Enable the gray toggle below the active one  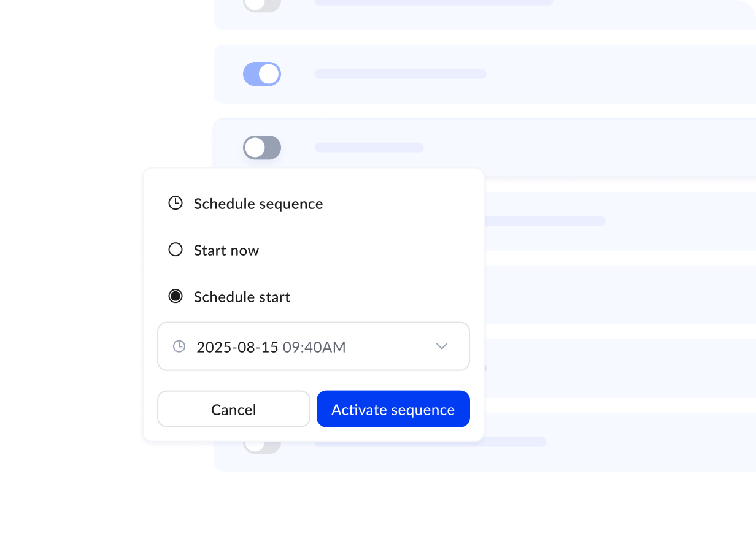click(x=262, y=147)
